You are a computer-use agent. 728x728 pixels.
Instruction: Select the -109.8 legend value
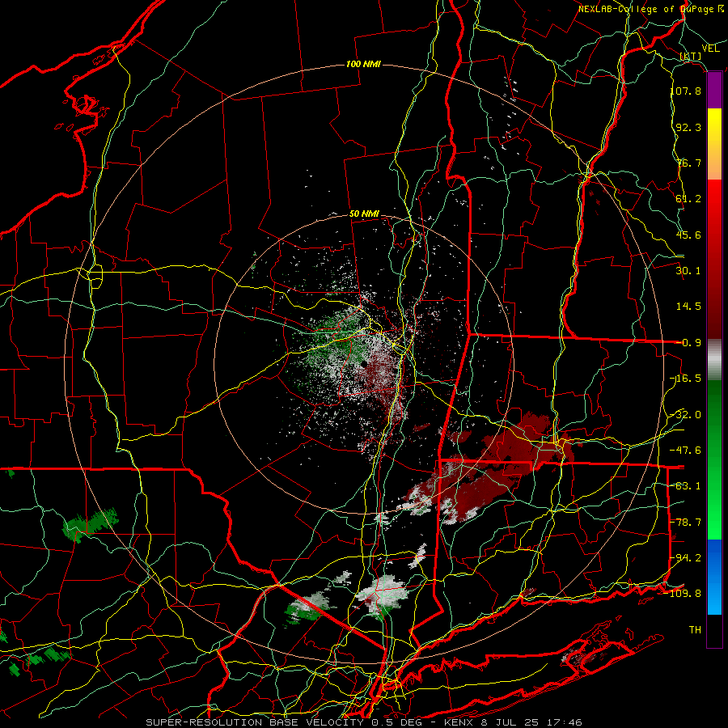[x=683, y=594]
